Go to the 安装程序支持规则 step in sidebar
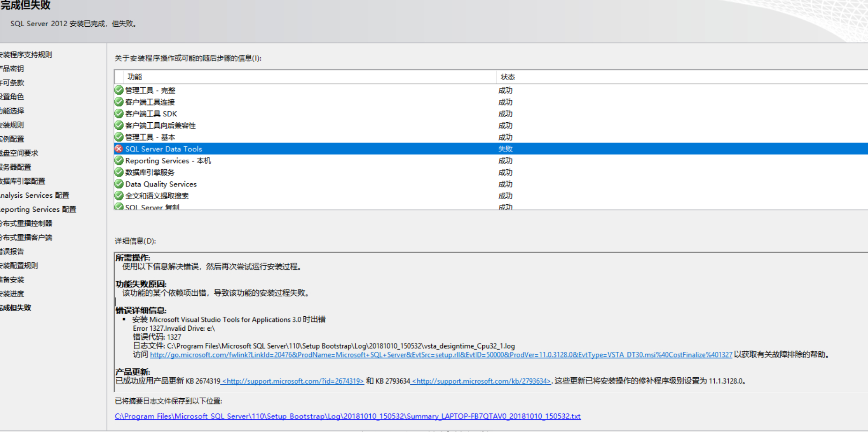 (x=26, y=55)
